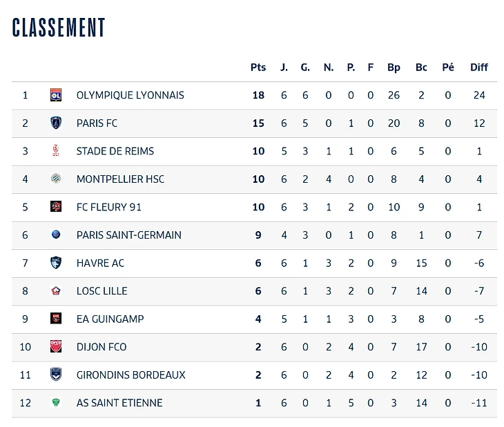The width and height of the screenshot is (504, 427).
Task: Click the AS Saint Etienne green logo
Action: [x=56, y=403]
